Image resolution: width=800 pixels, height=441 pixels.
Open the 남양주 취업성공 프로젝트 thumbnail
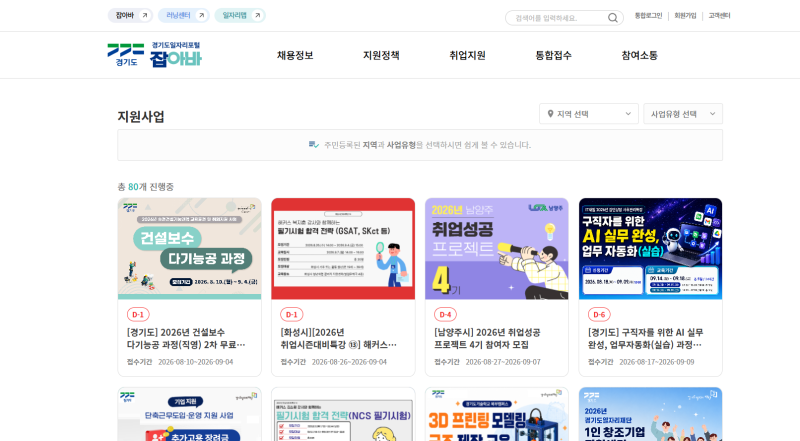[x=496, y=249]
